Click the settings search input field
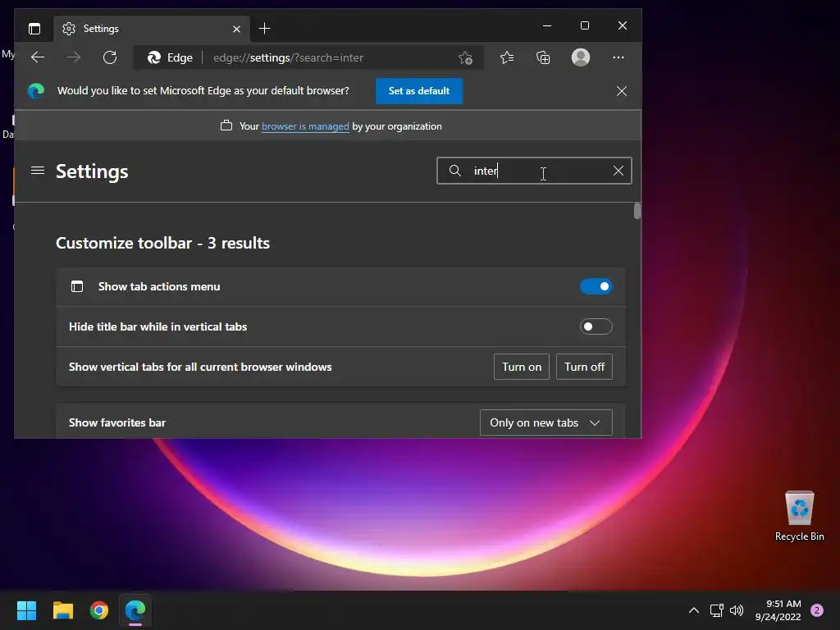Screen dimensions: 840x630 coord(536,171)
